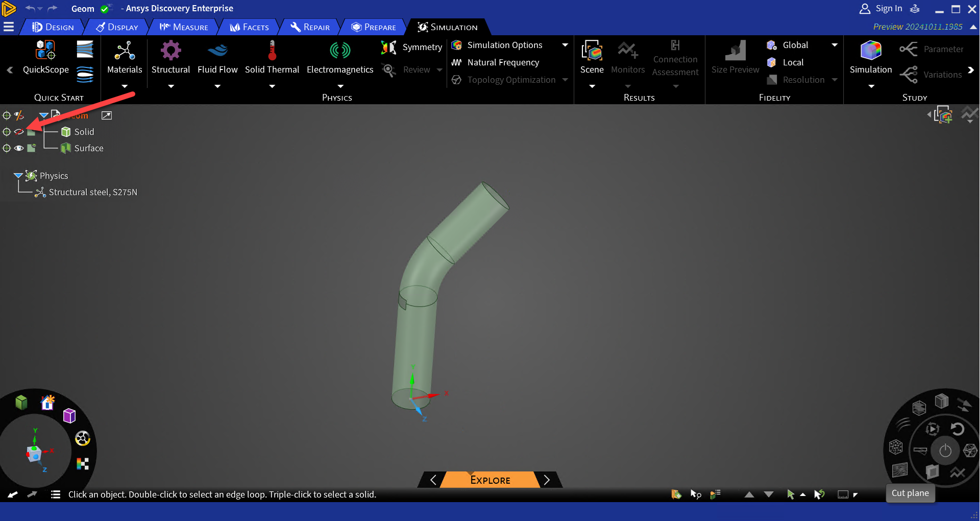The width and height of the screenshot is (980, 521).
Task: Click Sign In
Action: tap(881, 9)
